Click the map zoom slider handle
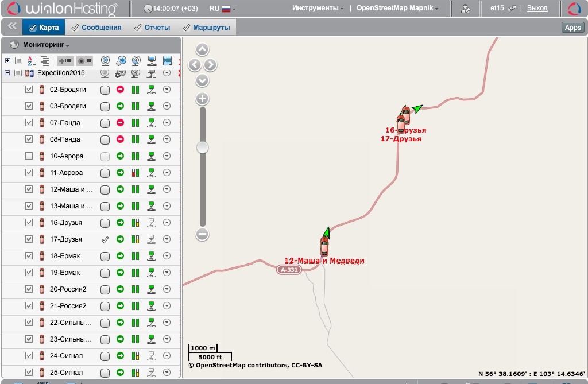The height and width of the screenshot is (384, 588). pyautogui.click(x=202, y=148)
